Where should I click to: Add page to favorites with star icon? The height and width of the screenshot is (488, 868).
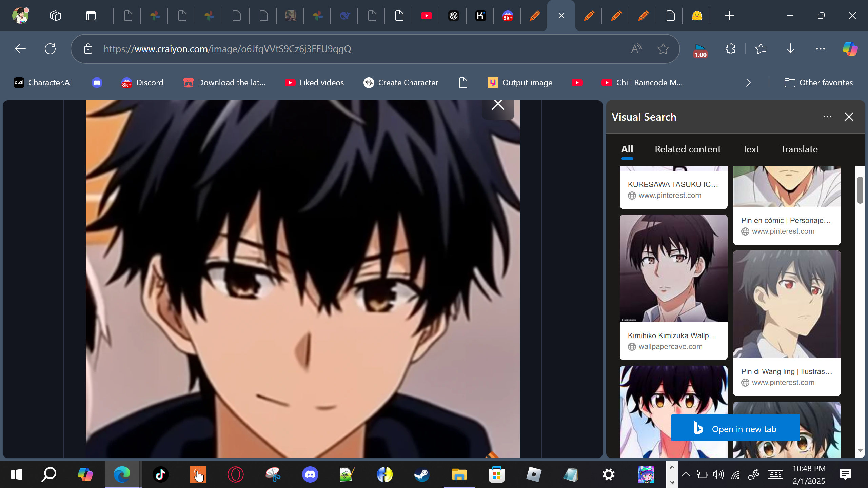[x=663, y=49]
